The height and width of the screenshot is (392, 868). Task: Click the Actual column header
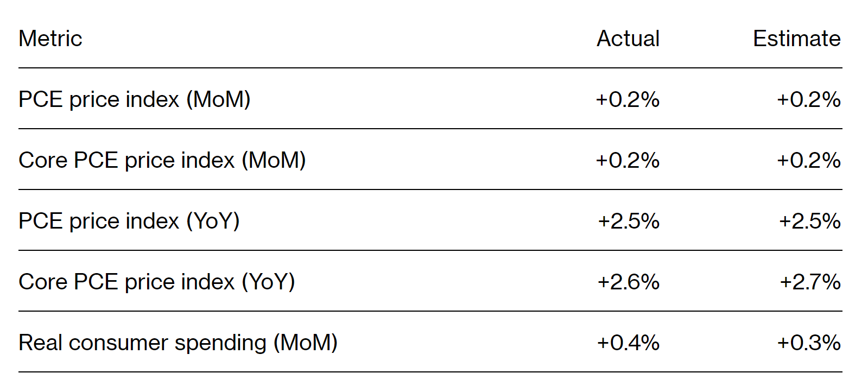click(628, 39)
